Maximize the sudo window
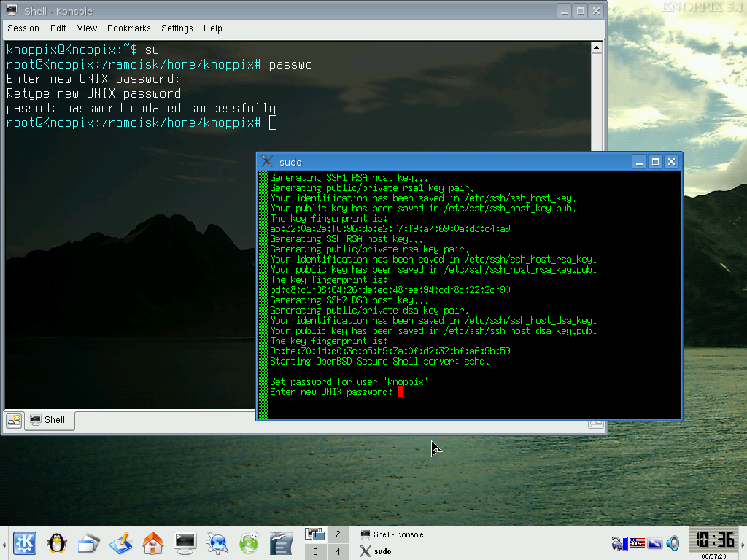The image size is (747, 560). (x=656, y=162)
